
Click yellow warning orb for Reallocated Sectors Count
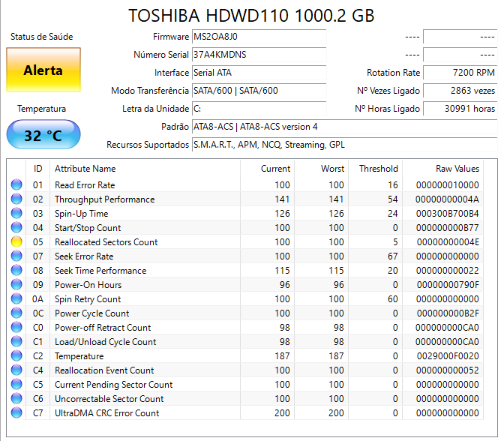click(x=16, y=242)
